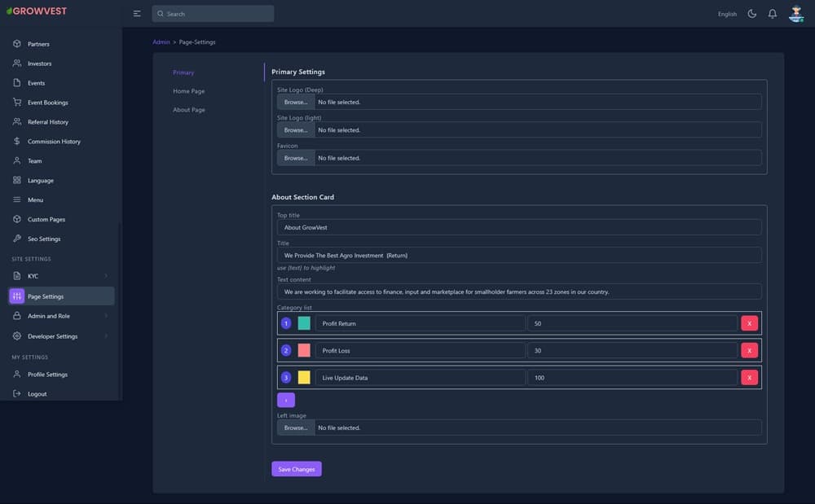The image size is (815, 504).
Task: Open the user avatar profile menu
Action: 796,14
